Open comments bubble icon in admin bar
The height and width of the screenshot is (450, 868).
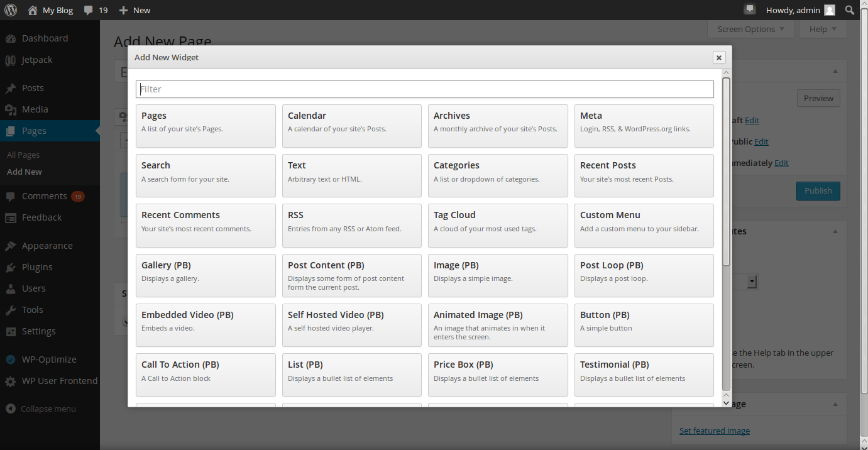pyautogui.click(x=89, y=10)
